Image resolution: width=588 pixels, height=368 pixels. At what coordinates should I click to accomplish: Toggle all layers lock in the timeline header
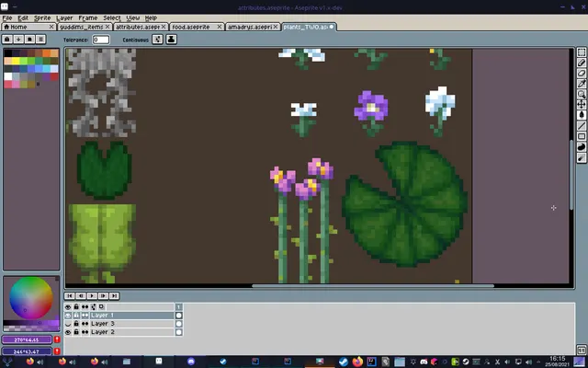pos(76,306)
